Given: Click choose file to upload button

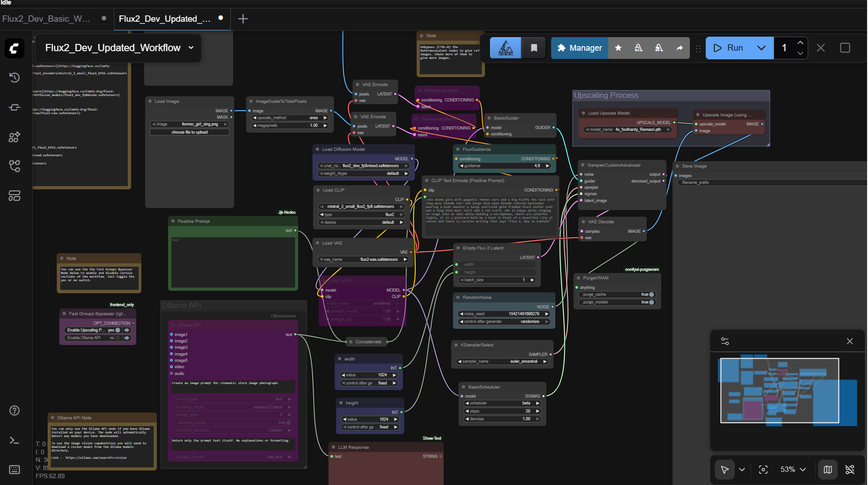Looking at the screenshot, I should pos(189,132).
